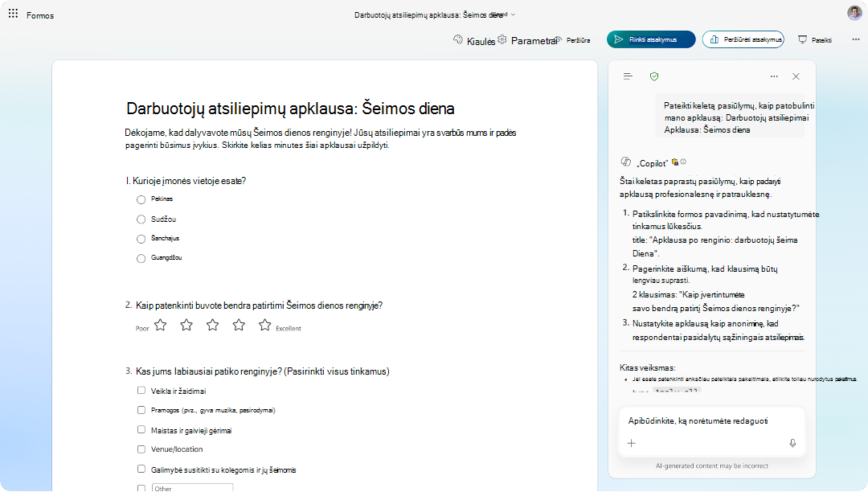The height and width of the screenshot is (492, 868).
Task: Click the Rinkti atsakymus button
Action: pos(651,39)
